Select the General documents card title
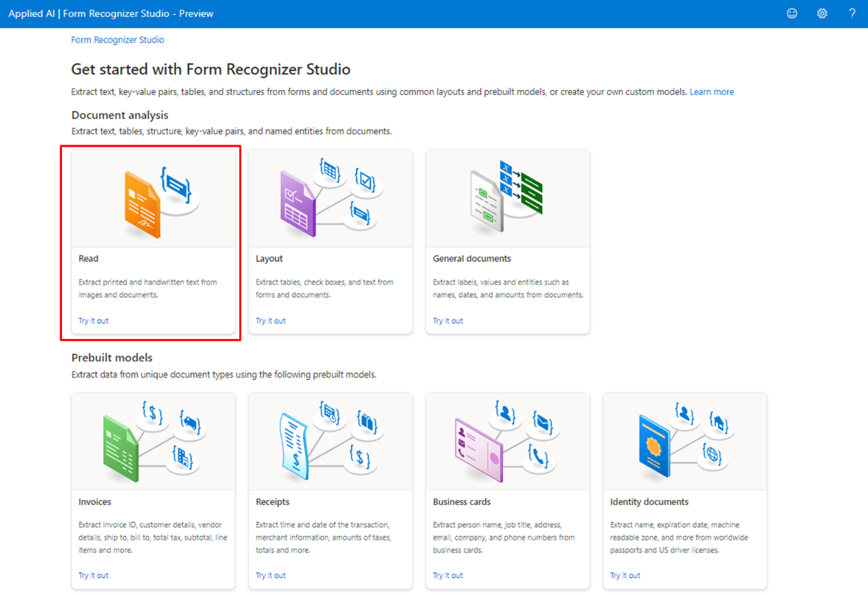This screenshot has width=868, height=595. [x=471, y=259]
